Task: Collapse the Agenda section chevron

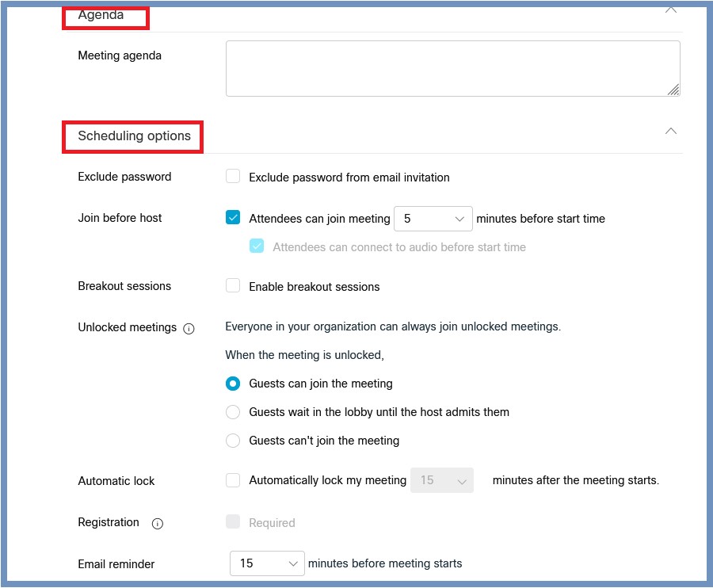Action: coord(670,10)
